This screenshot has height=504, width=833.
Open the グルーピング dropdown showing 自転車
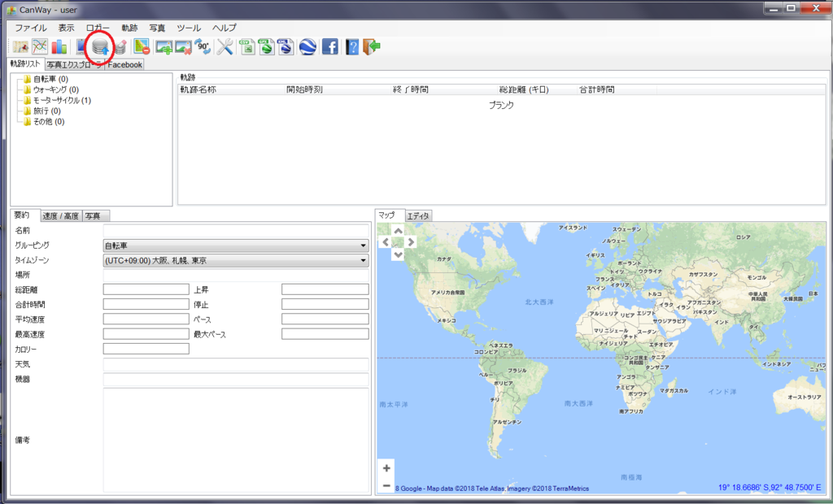[236, 245]
